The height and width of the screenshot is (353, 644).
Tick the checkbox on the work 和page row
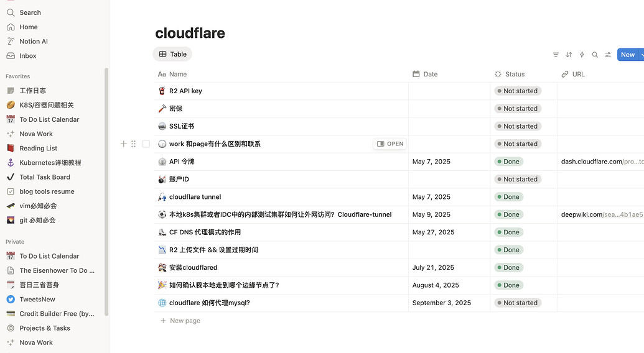coord(146,144)
